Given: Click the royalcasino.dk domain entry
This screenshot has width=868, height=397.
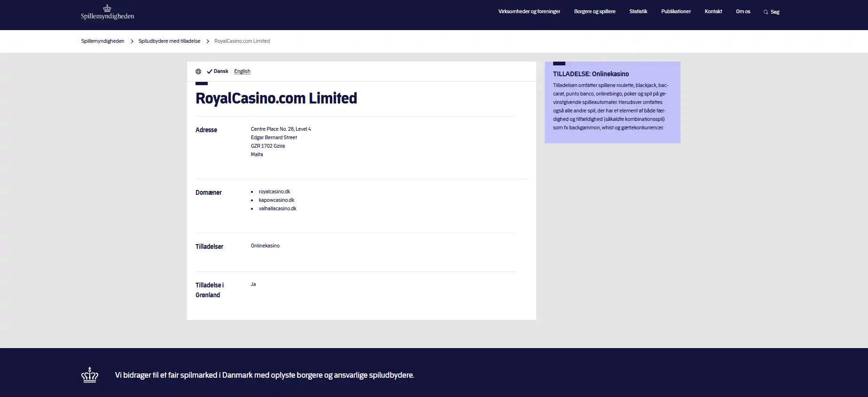Looking at the screenshot, I should coord(274,192).
